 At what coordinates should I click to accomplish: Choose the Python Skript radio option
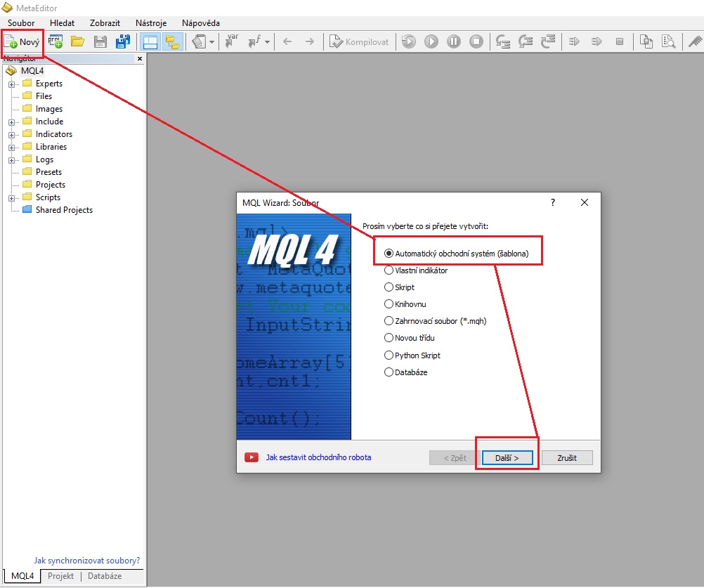[389, 355]
